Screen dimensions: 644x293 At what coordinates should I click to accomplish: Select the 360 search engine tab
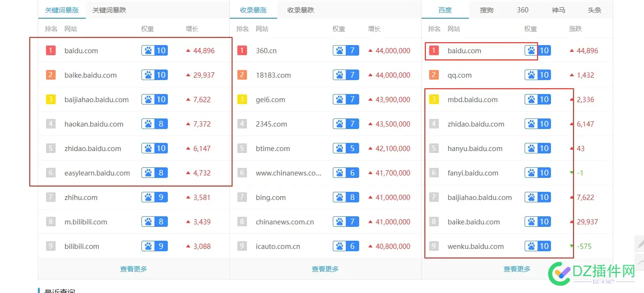[523, 10]
